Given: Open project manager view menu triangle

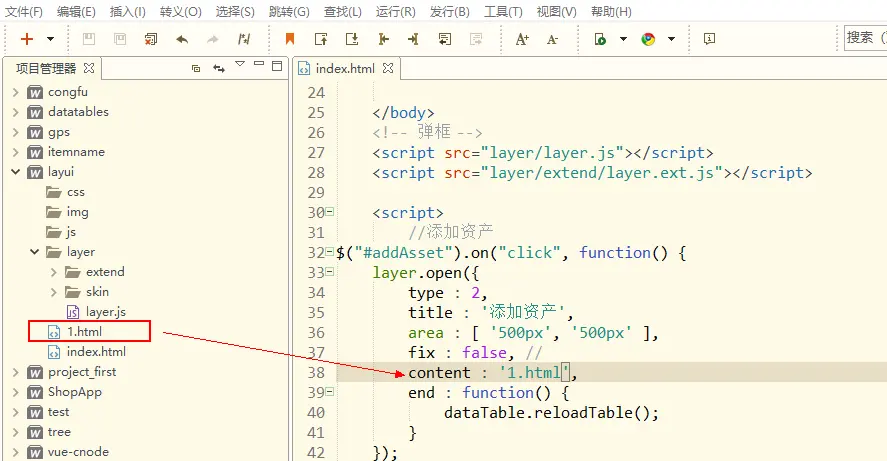Looking at the screenshot, I should pyautogui.click(x=240, y=64).
